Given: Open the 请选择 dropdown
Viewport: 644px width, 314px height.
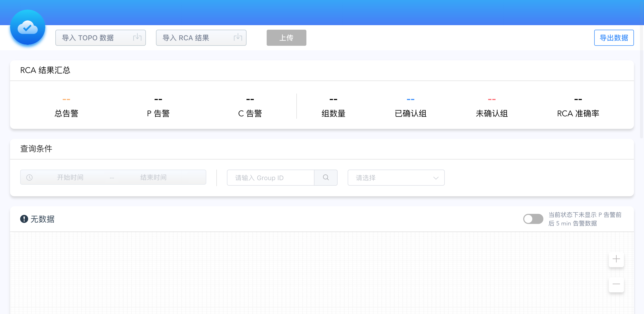Looking at the screenshot, I should [x=392, y=178].
